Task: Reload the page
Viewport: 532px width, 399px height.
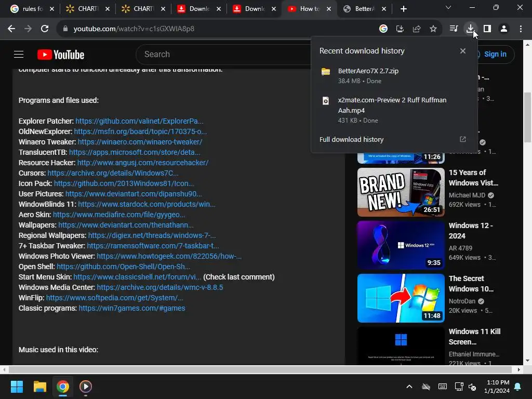Action: point(45,29)
